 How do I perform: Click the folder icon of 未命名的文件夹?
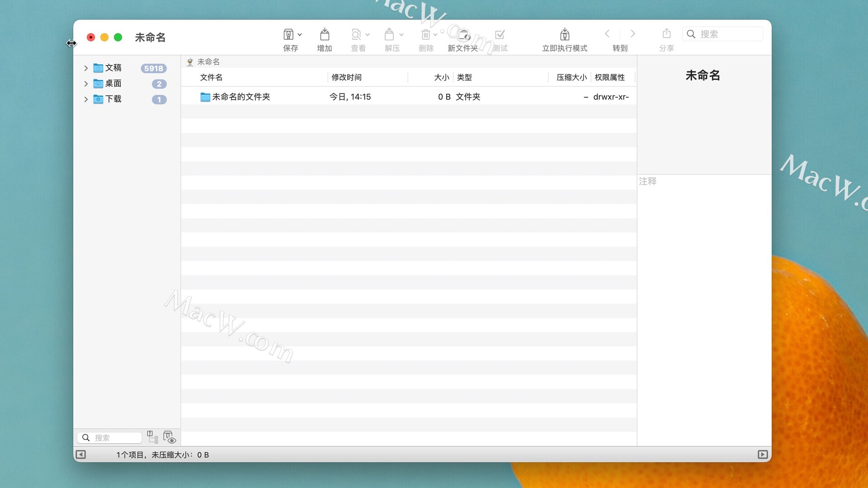(x=205, y=97)
